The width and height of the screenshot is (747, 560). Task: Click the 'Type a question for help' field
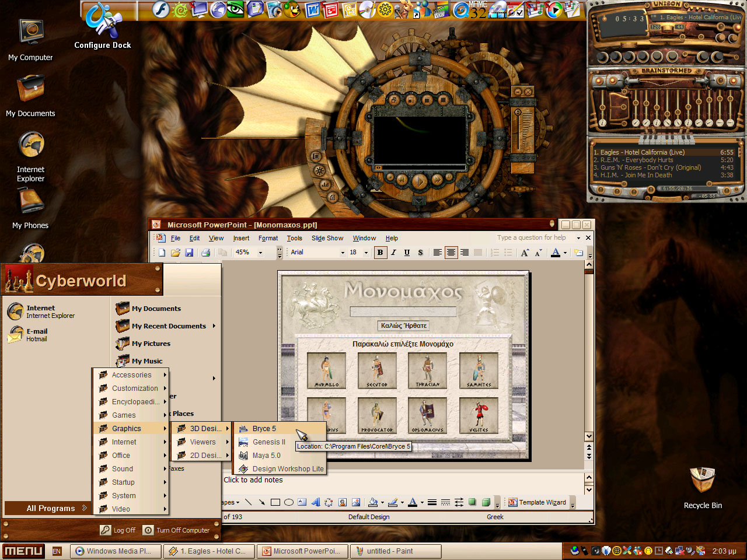click(535, 238)
